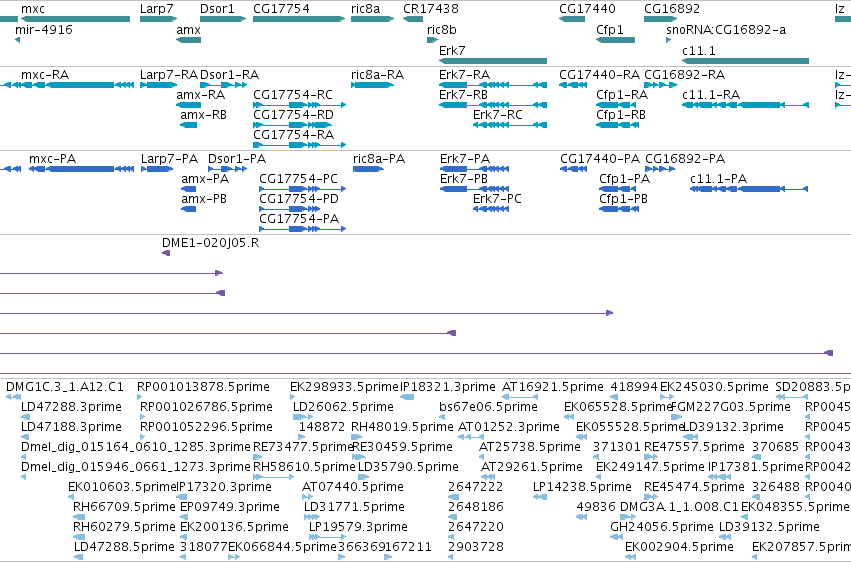
Task: Click GH24056.5prime EST label
Action: [662, 527]
